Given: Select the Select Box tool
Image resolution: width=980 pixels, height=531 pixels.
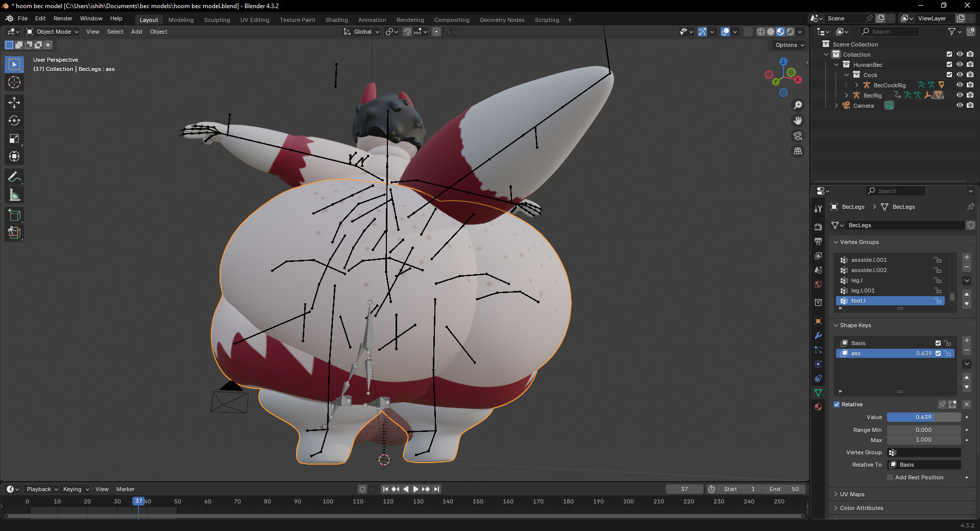Looking at the screenshot, I should (14, 64).
